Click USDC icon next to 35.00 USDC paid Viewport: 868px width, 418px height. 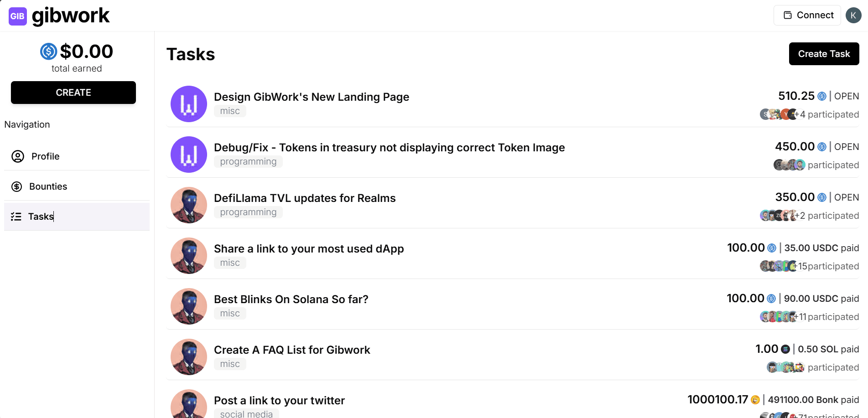pos(772,248)
